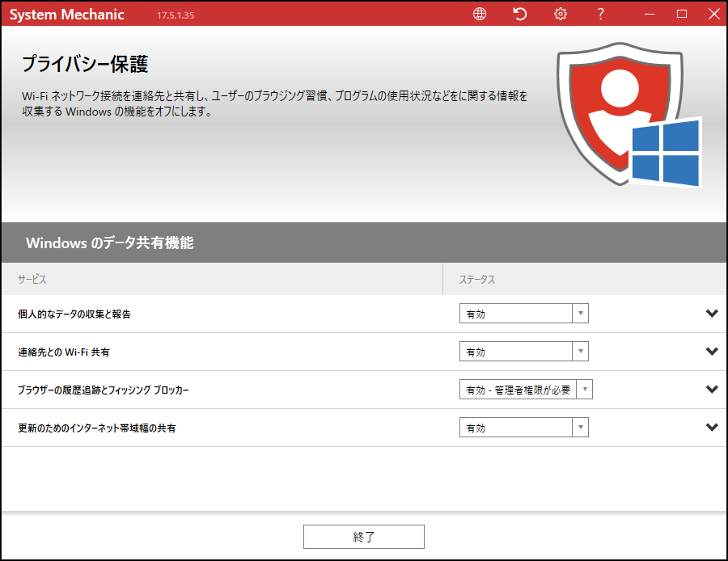The height and width of the screenshot is (561, 728).
Task: Close the System Mechanic window
Action: tap(714, 14)
